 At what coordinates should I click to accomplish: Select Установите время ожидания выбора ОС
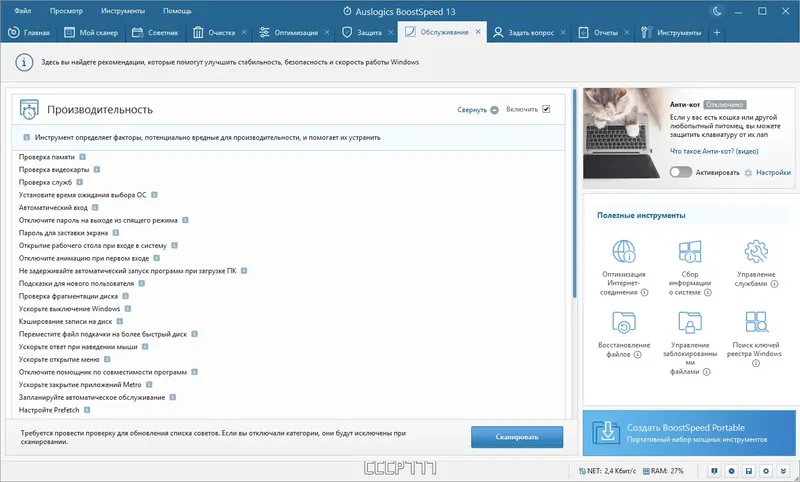point(82,195)
